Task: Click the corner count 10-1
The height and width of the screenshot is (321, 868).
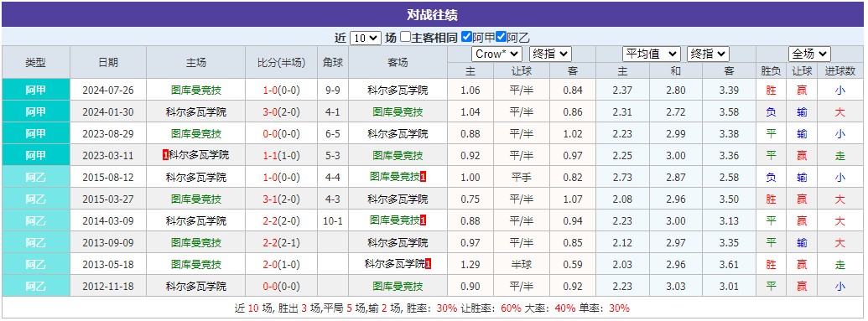Action: tap(333, 220)
